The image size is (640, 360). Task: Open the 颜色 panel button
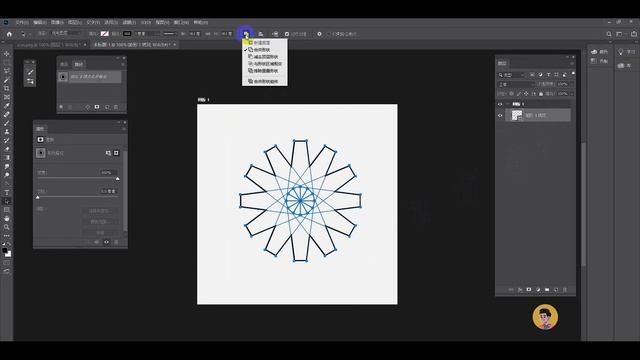click(x=600, y=52)
